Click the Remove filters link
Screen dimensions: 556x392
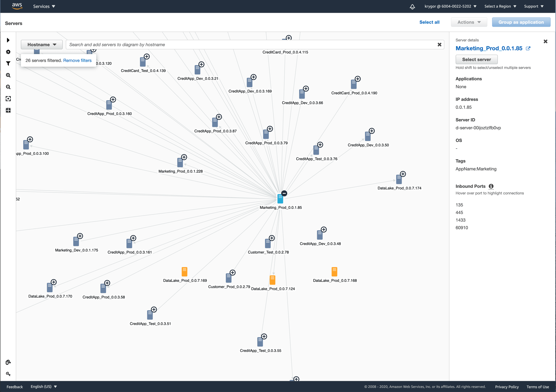tap(77, 61)
